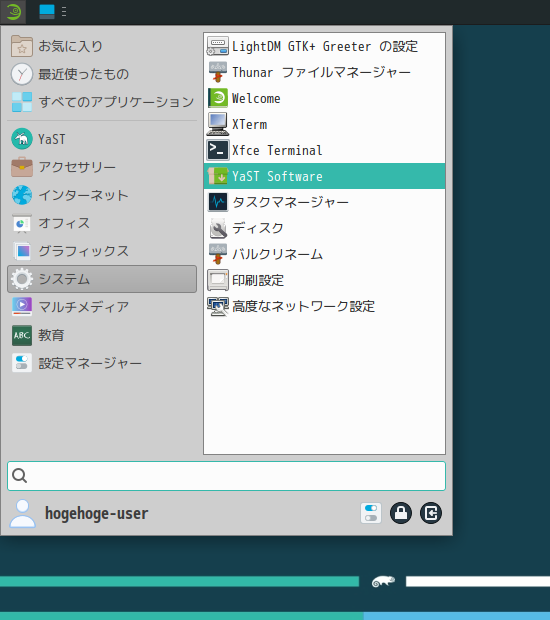The width and height of the screenshot is (550, 620).
Task: Open 高度なネットワーク設定
Action: (325, 306)
